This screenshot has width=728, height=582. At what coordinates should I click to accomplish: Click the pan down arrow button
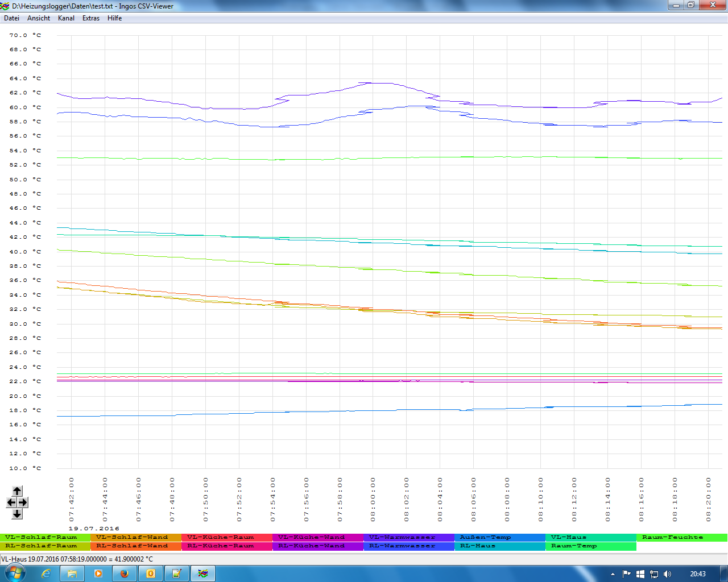[x=17, y=514]
